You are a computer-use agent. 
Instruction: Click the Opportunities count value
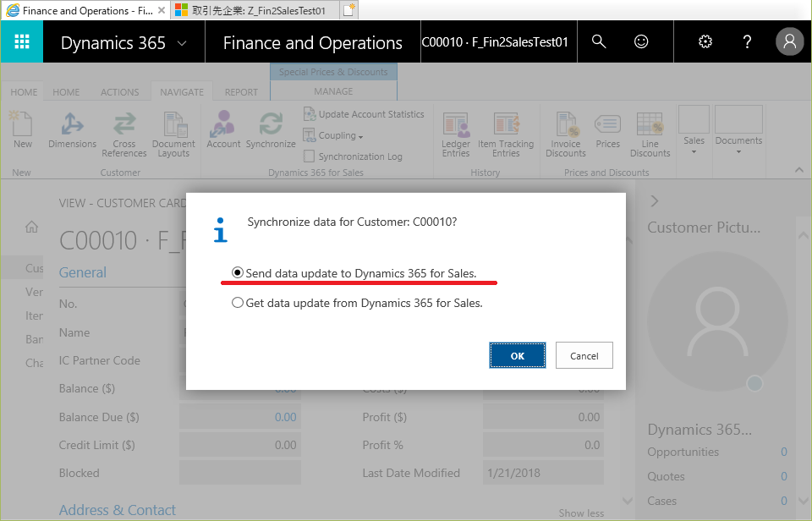[x=784, y=452]
